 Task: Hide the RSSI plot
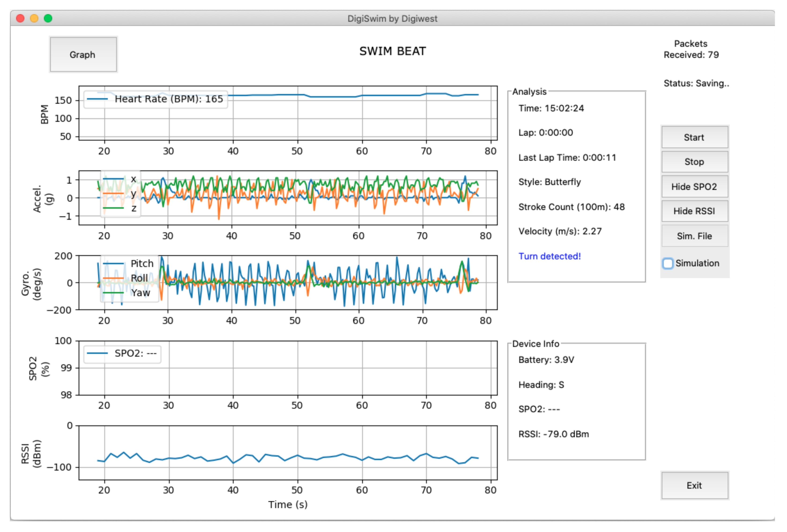(694, 211)
